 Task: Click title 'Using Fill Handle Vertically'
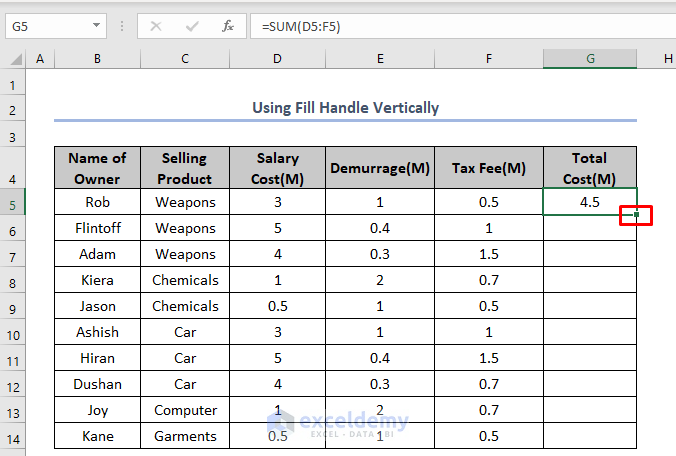click(345, 108)
